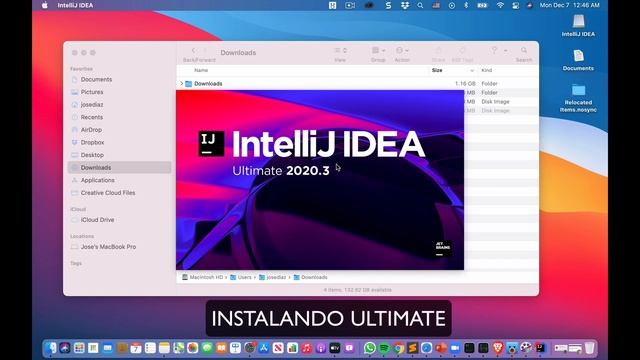Click Macintosh HD in the path bar

[202, 277]
